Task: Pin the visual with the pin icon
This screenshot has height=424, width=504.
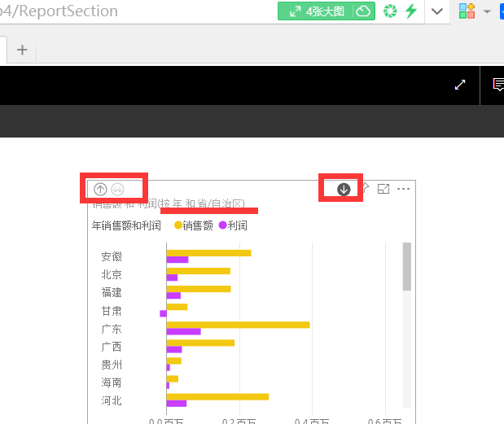Action: 366,188
